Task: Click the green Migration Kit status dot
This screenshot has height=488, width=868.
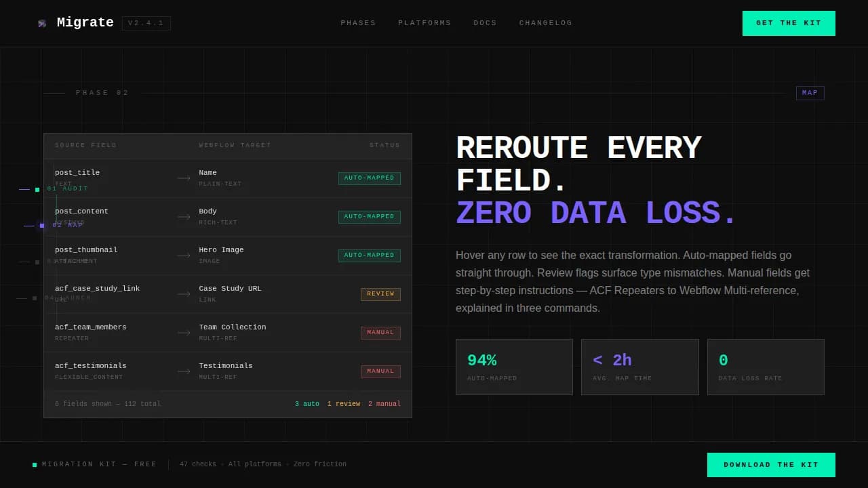Action: (35, 465)
